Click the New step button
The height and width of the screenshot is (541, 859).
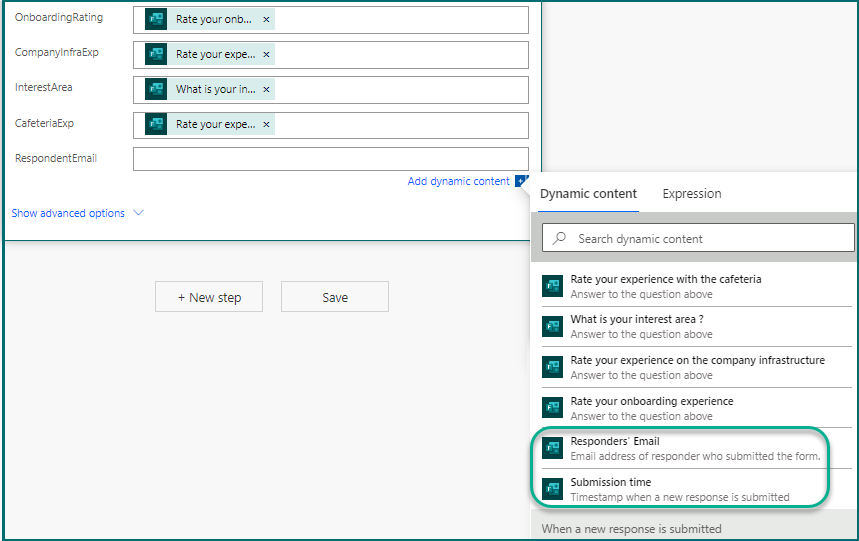click(209, 297)
